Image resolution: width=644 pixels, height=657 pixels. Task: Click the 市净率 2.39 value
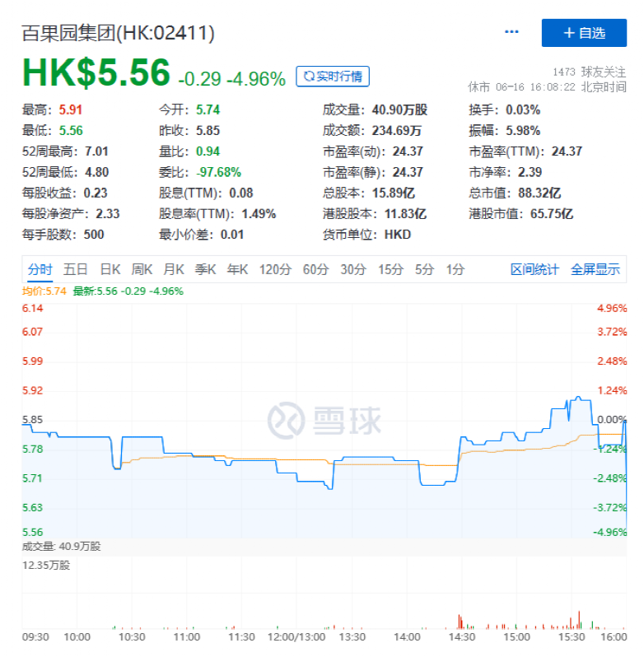tap(530, 172)
